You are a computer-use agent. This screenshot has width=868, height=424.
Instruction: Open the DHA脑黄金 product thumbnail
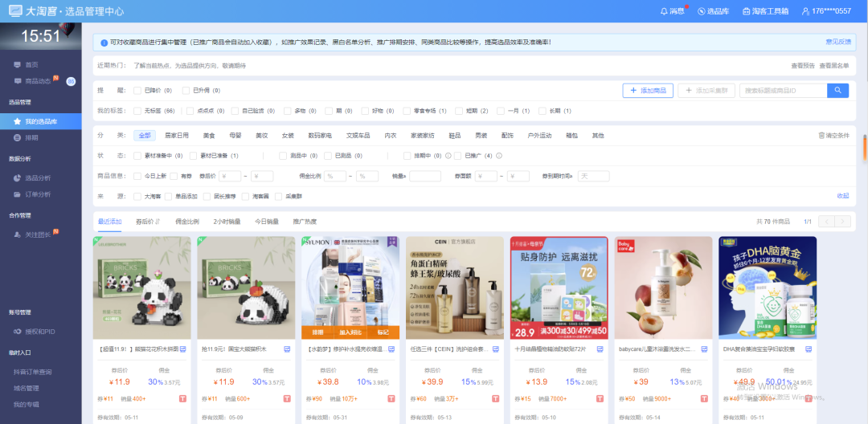tap(768, 288)
